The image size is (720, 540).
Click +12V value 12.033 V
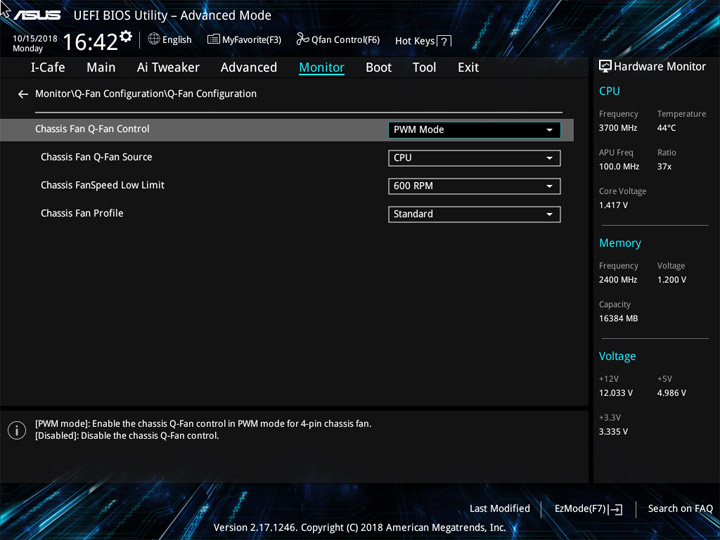coord(615,393)
